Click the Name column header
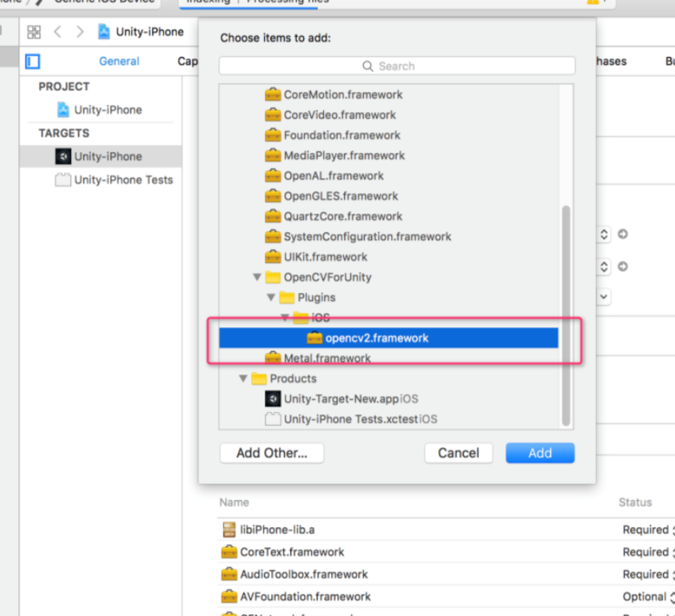The width and height of the screenshot is (675, 616). [234, 502]
